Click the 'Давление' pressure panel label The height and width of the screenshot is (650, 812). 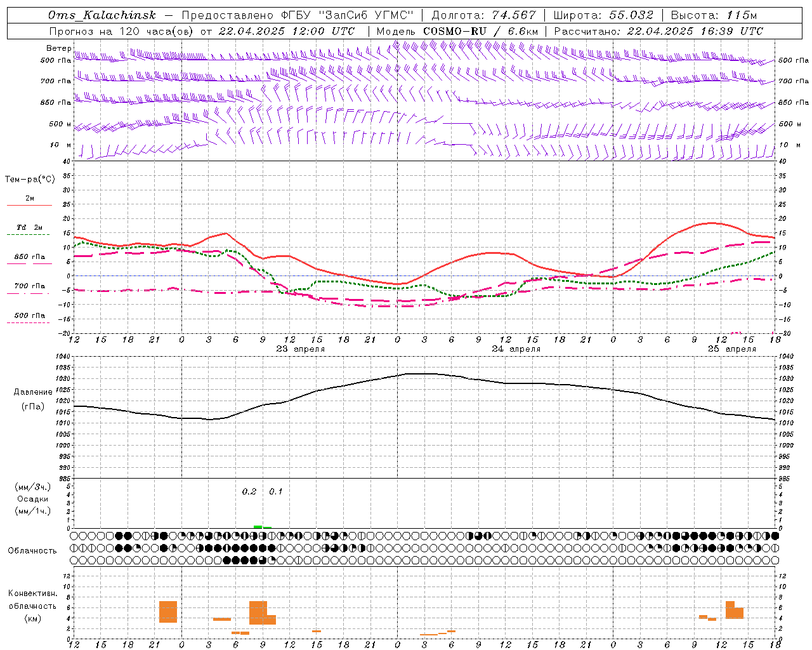[33, 392]
